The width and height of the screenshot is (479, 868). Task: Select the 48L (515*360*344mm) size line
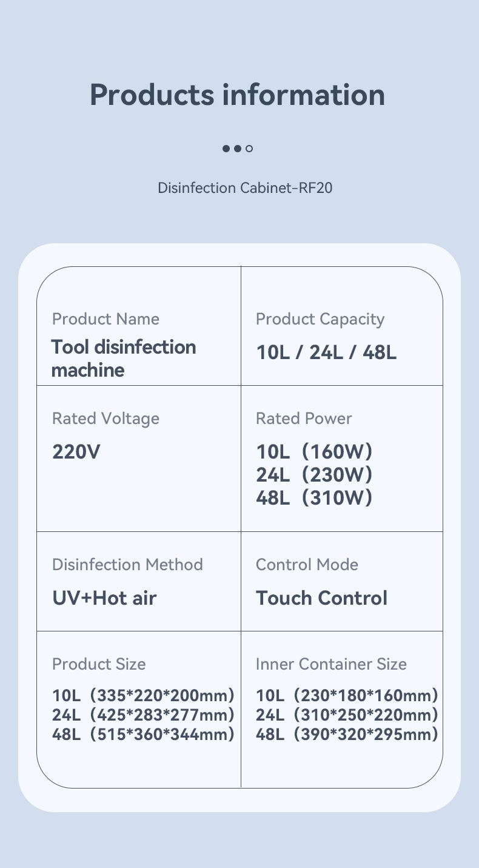point(143,735)
